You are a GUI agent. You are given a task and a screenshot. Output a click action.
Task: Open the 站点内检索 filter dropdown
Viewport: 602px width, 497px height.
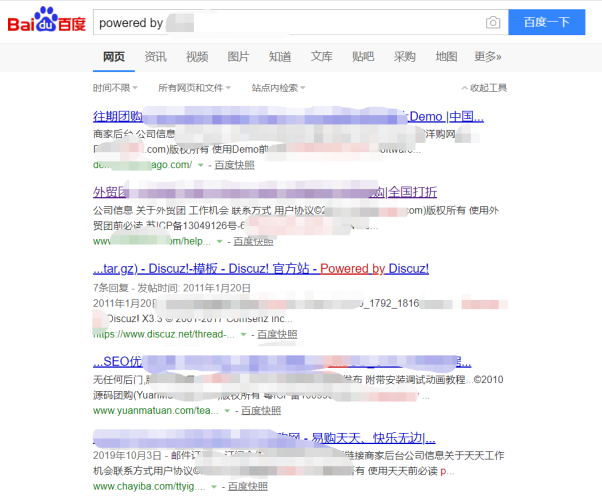pos(278,88)
